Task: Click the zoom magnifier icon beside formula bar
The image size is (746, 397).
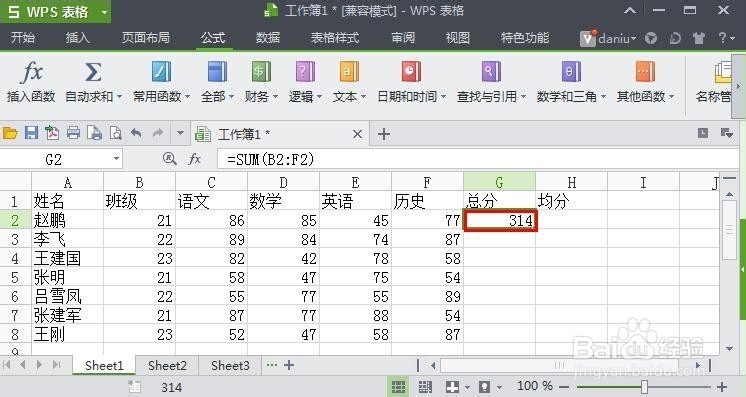Action: click(169, 159)
